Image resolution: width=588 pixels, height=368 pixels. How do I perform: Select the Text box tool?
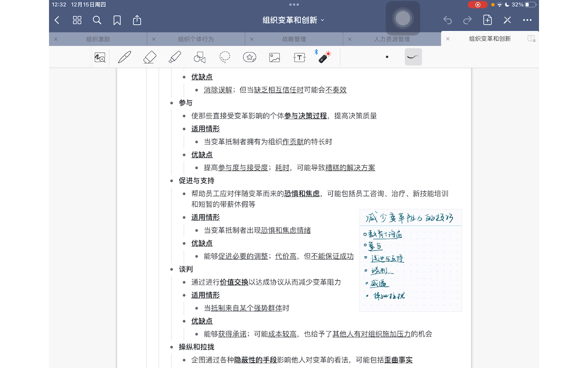[x=299, y=58]
